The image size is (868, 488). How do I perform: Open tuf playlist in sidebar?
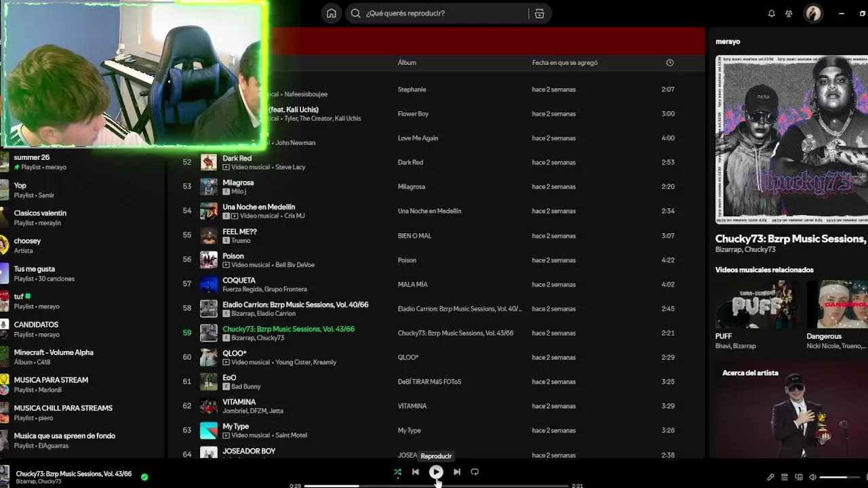pos(81,301)
